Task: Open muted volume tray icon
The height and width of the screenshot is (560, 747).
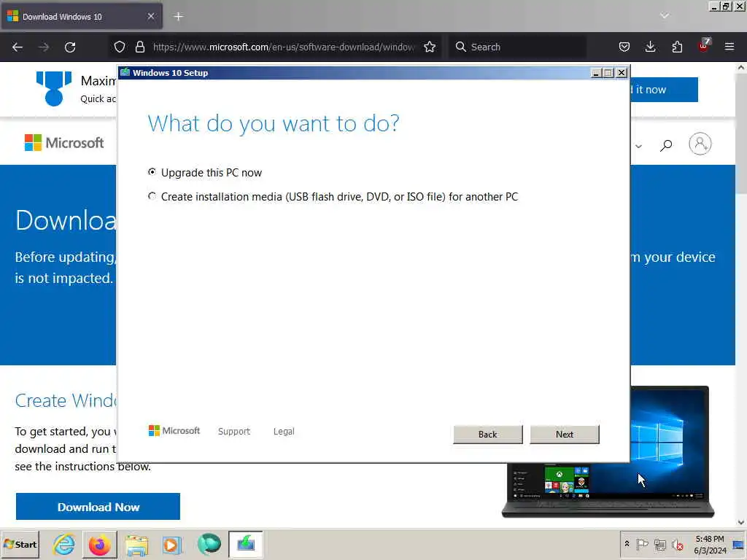Action: pos(678,544)
